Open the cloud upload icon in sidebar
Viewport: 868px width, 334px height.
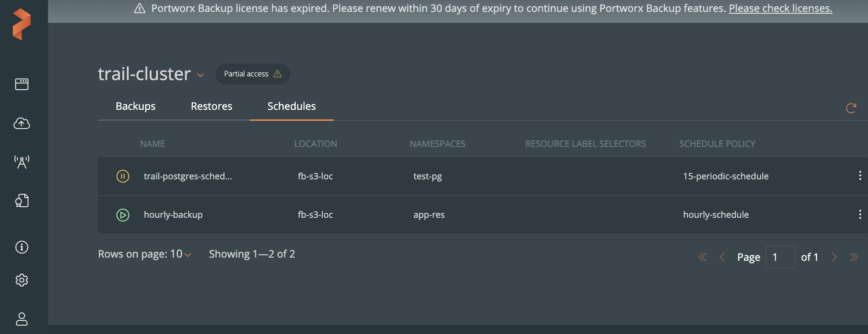[x=22, y=123]
